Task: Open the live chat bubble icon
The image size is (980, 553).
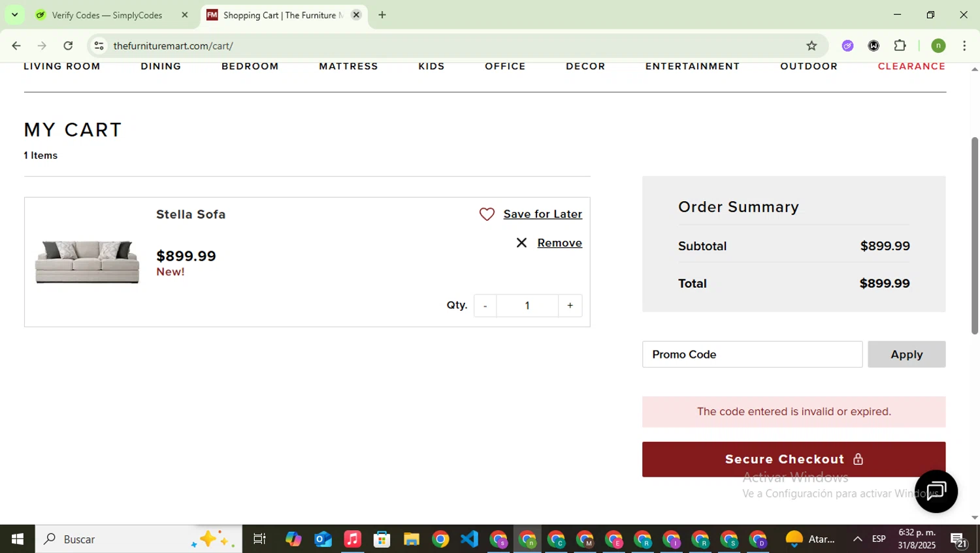Action: point(936,491)
